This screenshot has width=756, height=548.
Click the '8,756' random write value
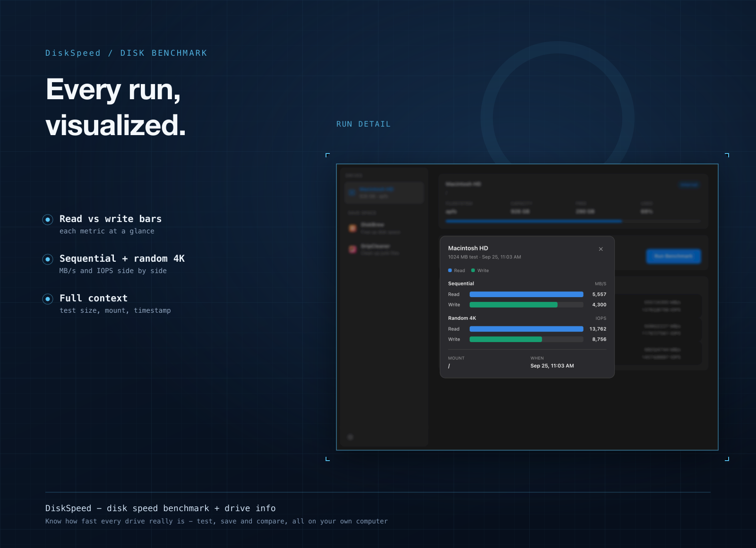(x=599, y=339)
